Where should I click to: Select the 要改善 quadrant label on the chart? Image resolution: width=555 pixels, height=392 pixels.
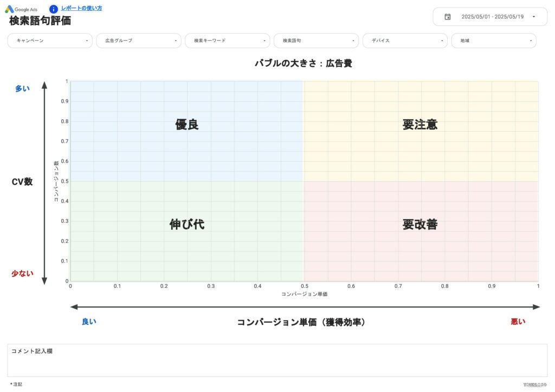coord(421,224)
